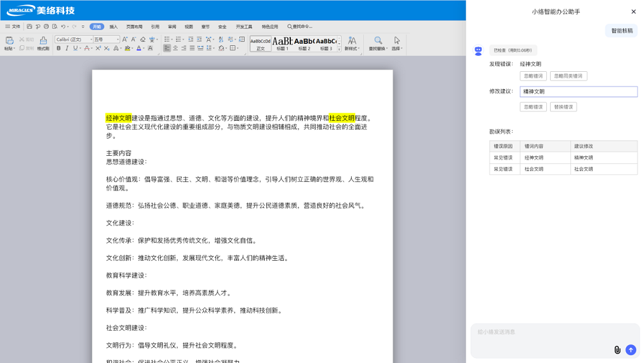Click the Save icon in quick toolbar
Viewport: 644px width, 363px height.
click(x=29, y=27)
